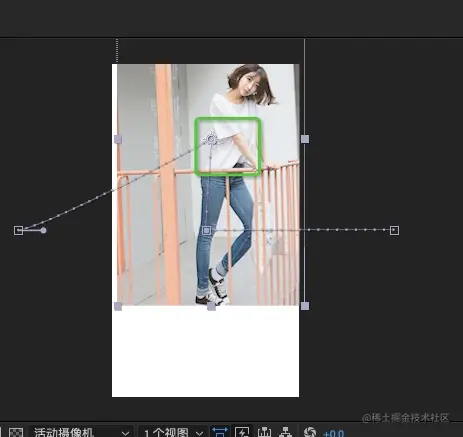
Task: Click the green highlighted box on photo
Action: click(x=227, y=146)
